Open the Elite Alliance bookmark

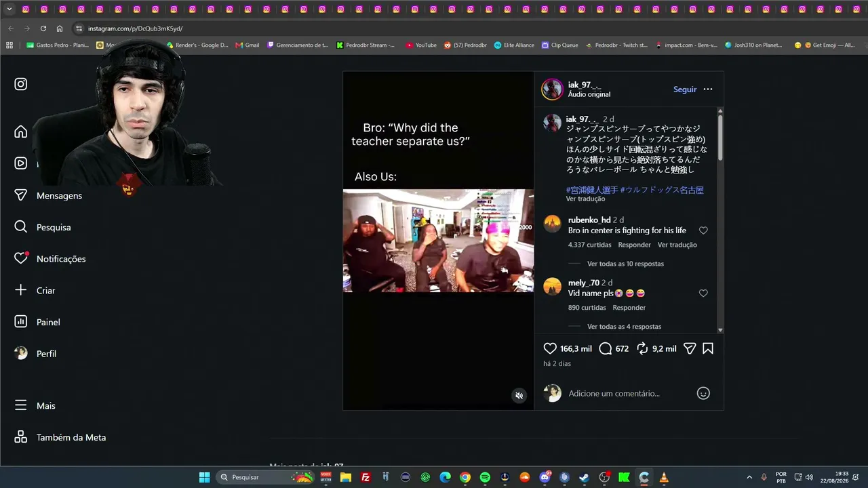[x=514, y=45]
